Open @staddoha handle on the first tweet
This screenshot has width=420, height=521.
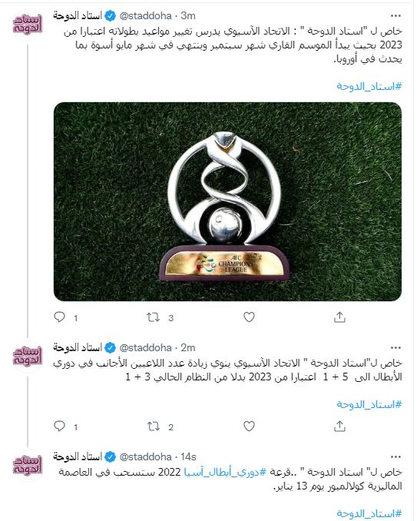[x=145, y=15]
